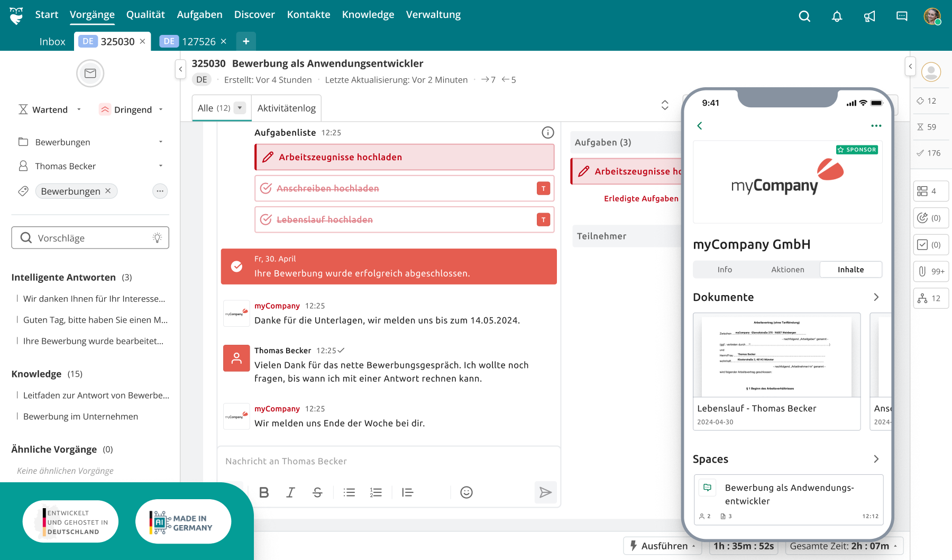Tap phone back arrow

tap(700, 126)
